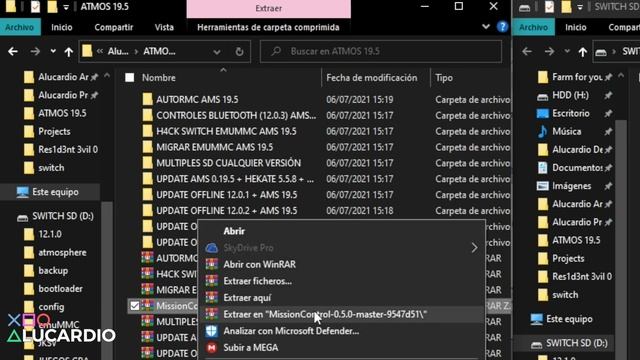Go up one level in SWITCH SD window
This screenshot has height=360, width=640.
tap(582, 52)
